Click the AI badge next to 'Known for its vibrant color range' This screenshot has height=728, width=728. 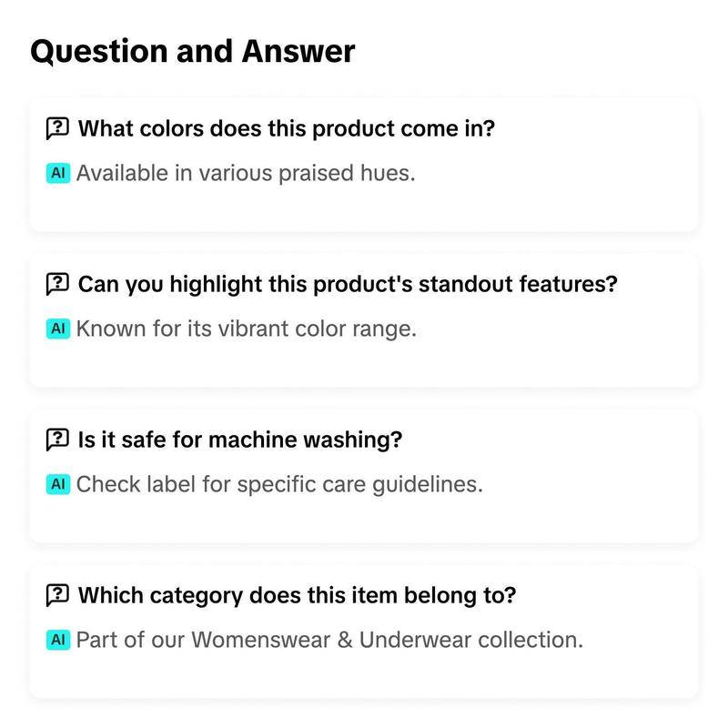(58, 329)
